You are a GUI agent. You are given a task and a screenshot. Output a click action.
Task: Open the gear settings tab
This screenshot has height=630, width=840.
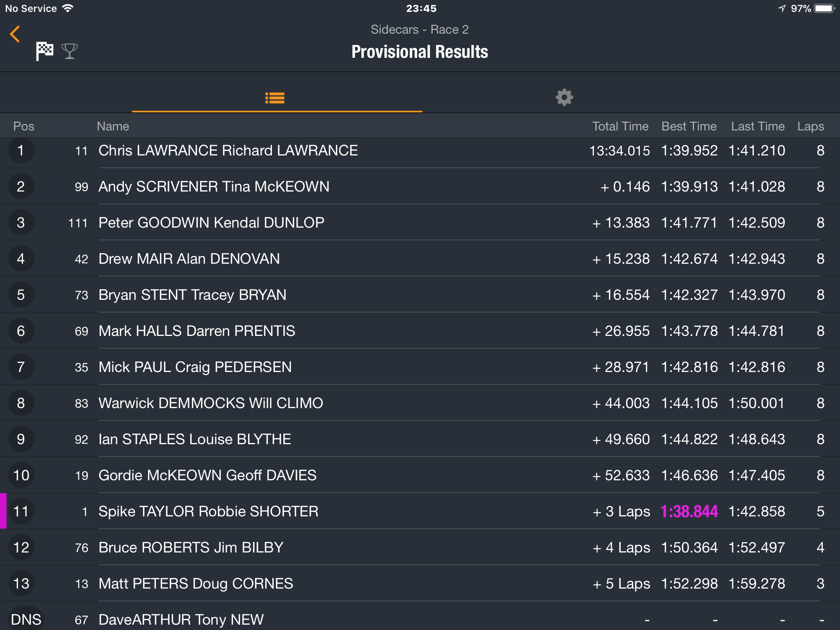coord(564,98)
